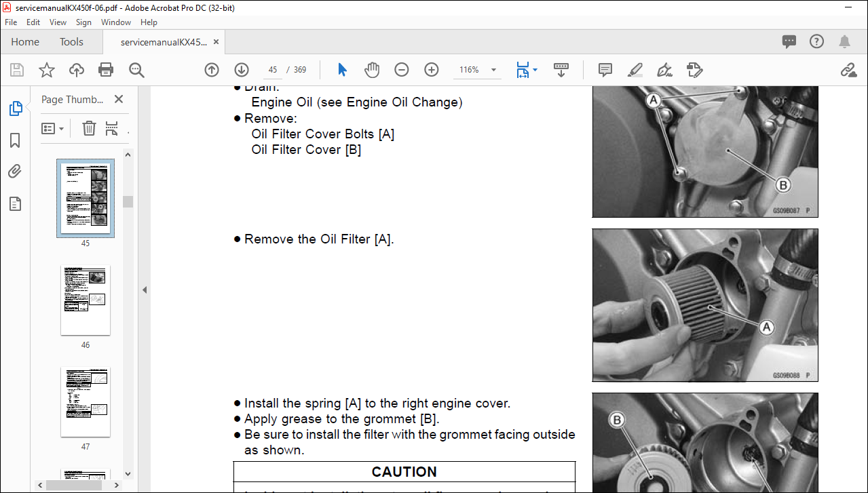Image resolution: width=868 pixels, height=493 pixels.
Task: Open the Find text magnifier icon
Action: (136, 70)
